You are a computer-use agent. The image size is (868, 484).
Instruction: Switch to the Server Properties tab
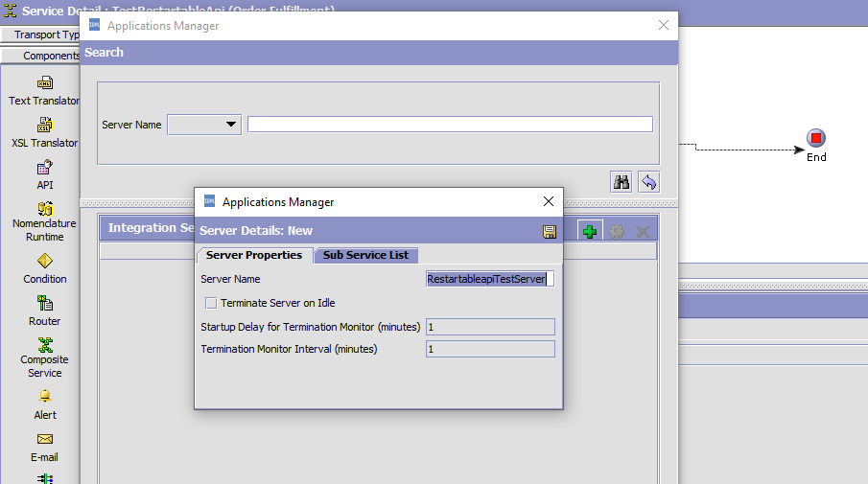pyautogui.click(x=254, y=255)
